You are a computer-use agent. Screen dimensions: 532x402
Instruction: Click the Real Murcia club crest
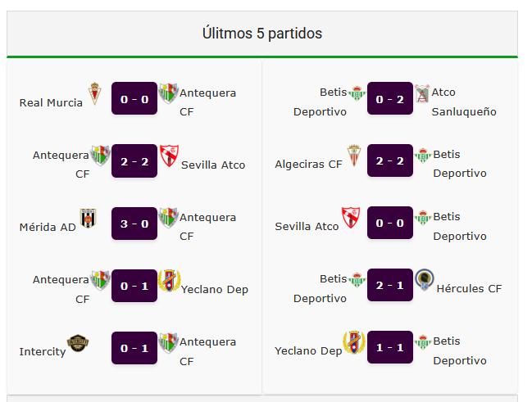click(x=94, y=93)
